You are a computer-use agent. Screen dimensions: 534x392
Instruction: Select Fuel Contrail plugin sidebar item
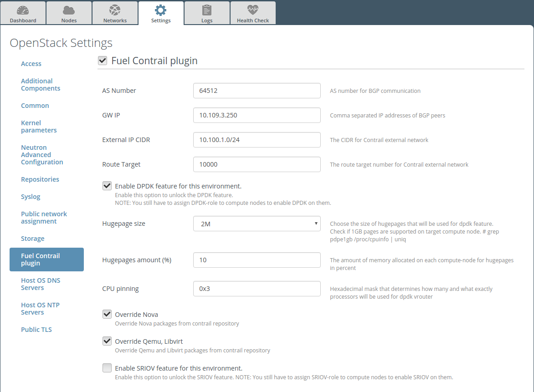(x=46, y=260)
